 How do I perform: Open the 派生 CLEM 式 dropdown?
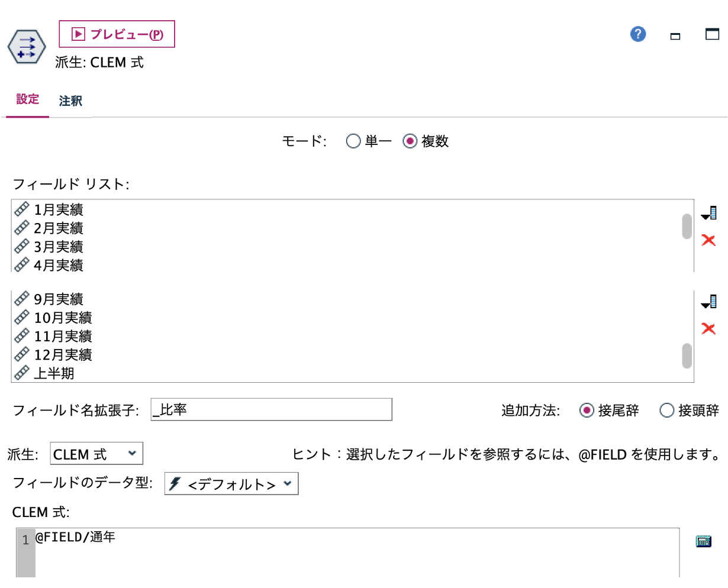point(96,453)
